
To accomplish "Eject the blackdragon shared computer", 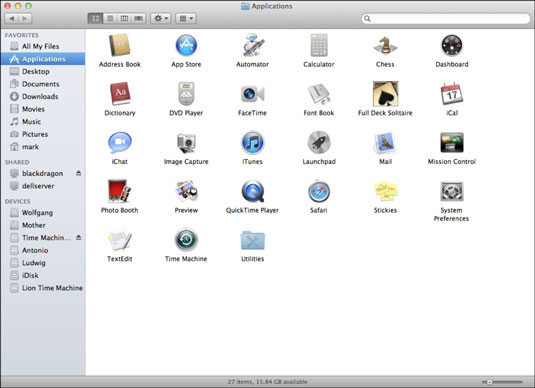I will point(78,173).
